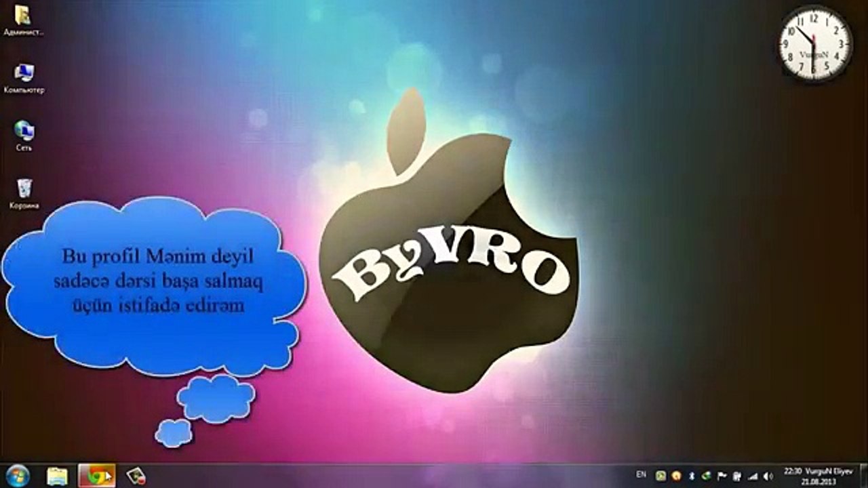Viewport: 868px width, 488px height.
Task: Open the Action Center flag icon
Action: [722, 476]
